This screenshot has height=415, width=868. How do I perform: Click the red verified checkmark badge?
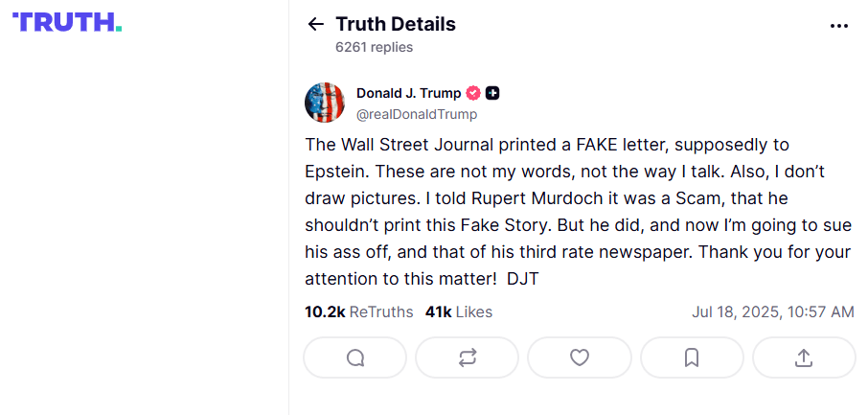[x=473, y=93]
